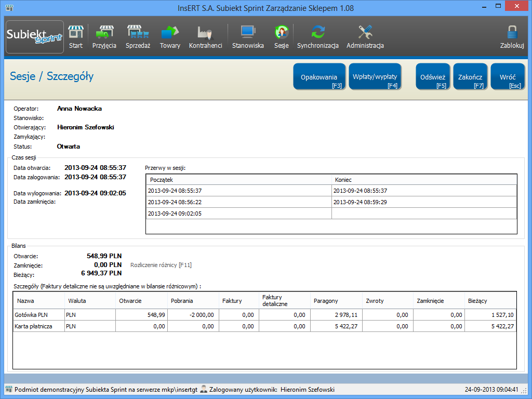End session with Zakończ [F7]
This screenshot has width=532, height=399.
(x=470, y=77)
